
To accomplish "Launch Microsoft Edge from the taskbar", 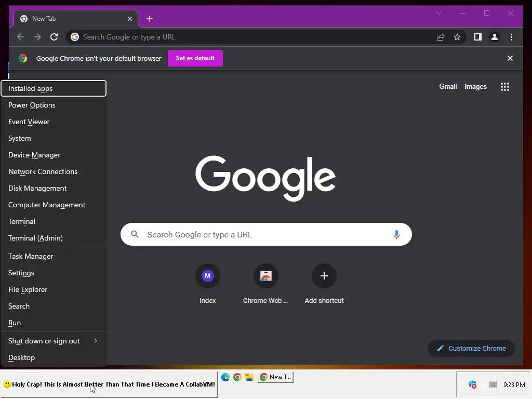I will (225, 377).
